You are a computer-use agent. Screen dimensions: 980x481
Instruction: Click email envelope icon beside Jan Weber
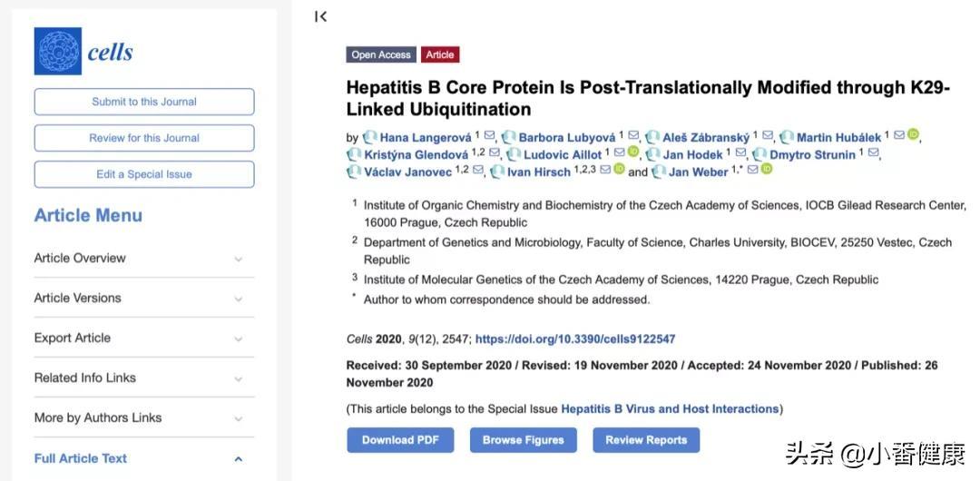(753, 170)
